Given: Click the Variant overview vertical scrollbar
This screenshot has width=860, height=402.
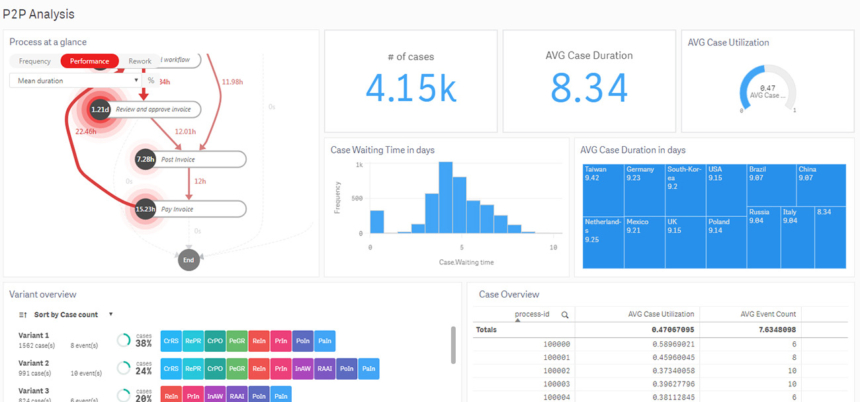Looking at the screenshot, I should click(x=453, y=345).
